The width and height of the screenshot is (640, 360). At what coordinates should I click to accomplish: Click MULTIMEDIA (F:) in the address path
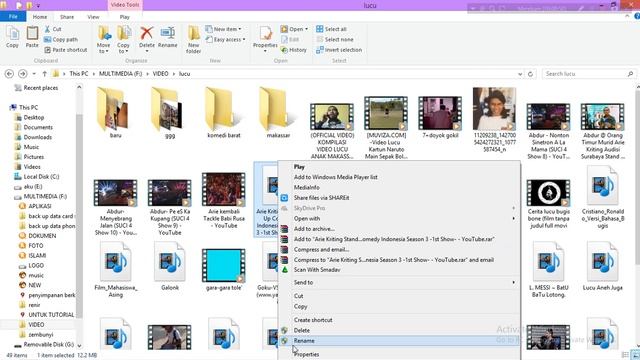120,74
